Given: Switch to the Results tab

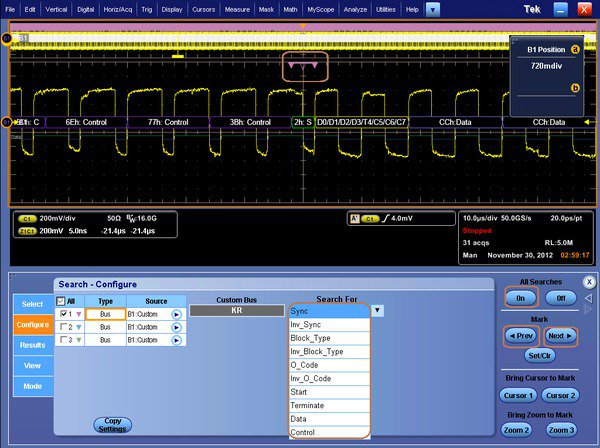Looking at the screenshot, I should pos(33,345).
